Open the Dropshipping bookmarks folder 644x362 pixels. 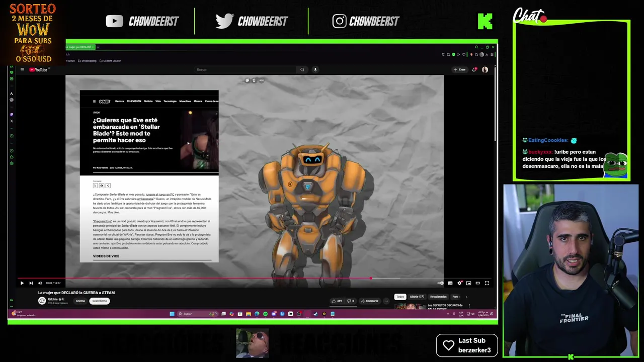coord(88,61)
